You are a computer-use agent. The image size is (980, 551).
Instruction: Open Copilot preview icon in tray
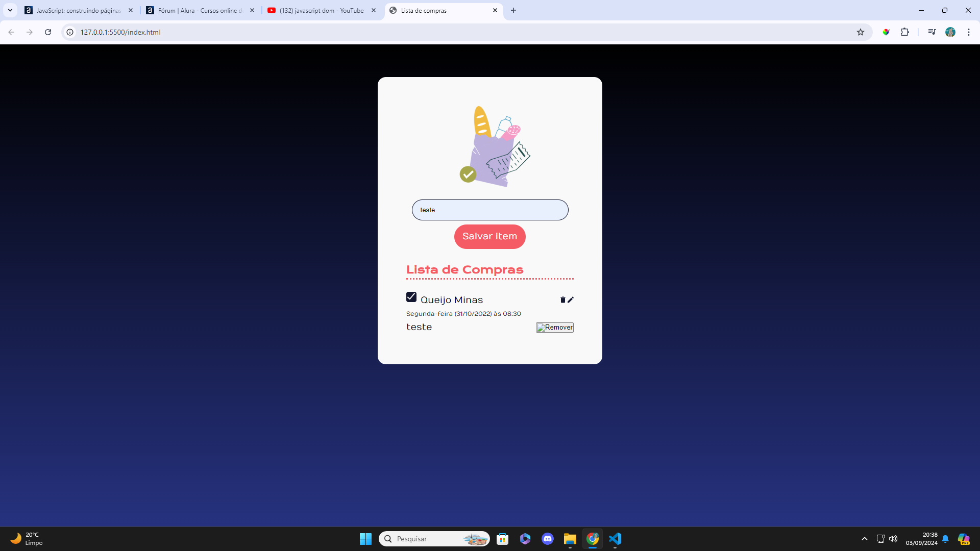(964, 539)
